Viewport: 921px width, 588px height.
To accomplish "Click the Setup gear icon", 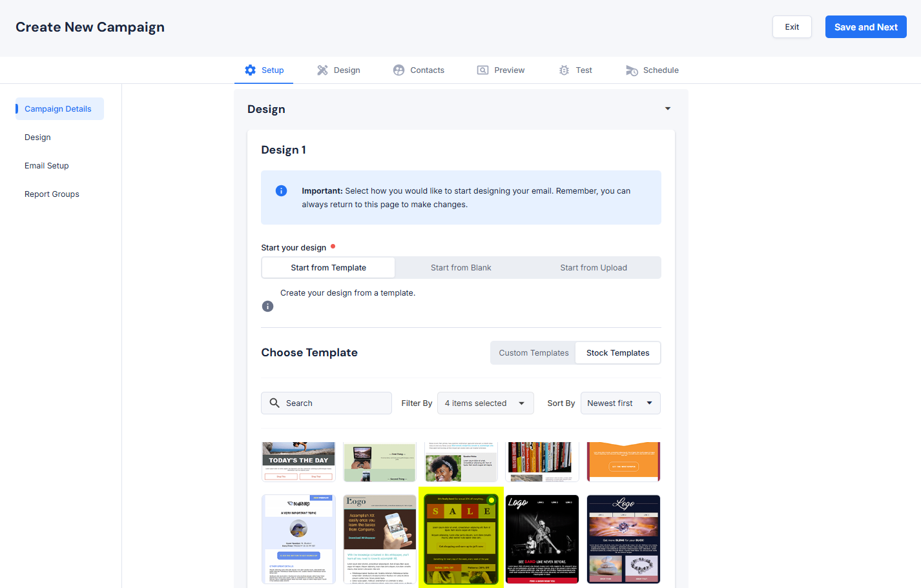I will coord(250,70).
